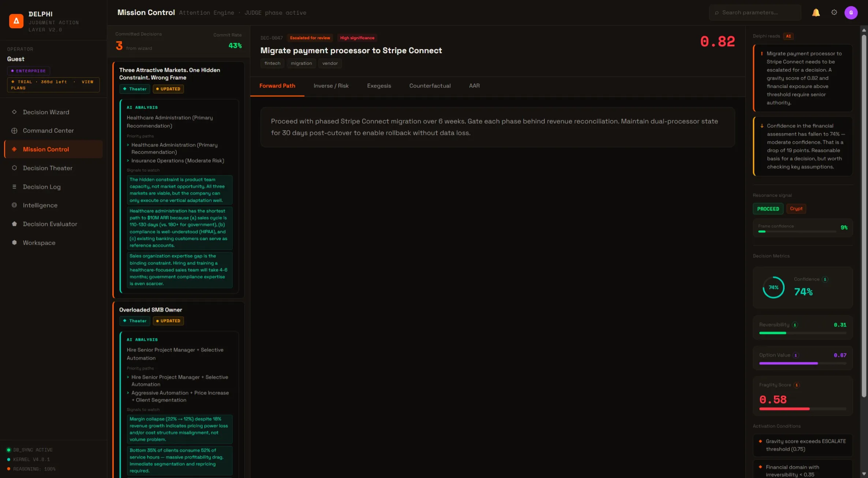Expand Hire Senior Project Manager priority path
Image resolution: width=868 pixels, height=478 pixels.
177,381
